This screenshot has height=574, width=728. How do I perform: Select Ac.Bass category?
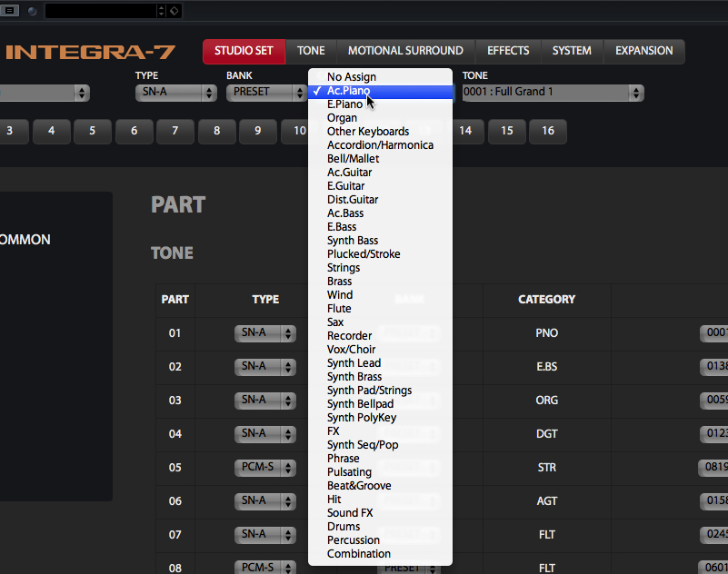tap(380, 213)
